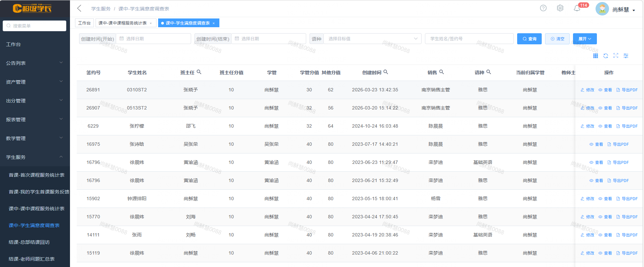Open the 语种 target value dropdown
Screen dimensions: 644x267
coord(372,39)
